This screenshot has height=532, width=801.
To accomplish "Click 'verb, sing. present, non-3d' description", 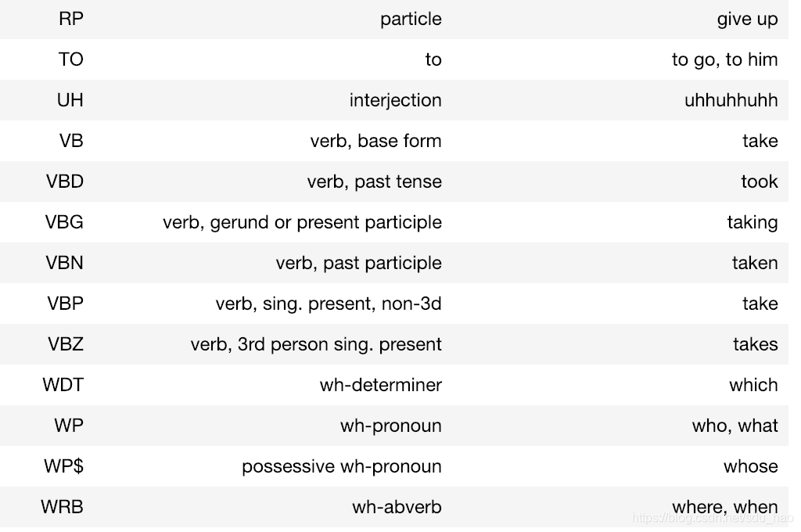I will click(x=329, y=304).
